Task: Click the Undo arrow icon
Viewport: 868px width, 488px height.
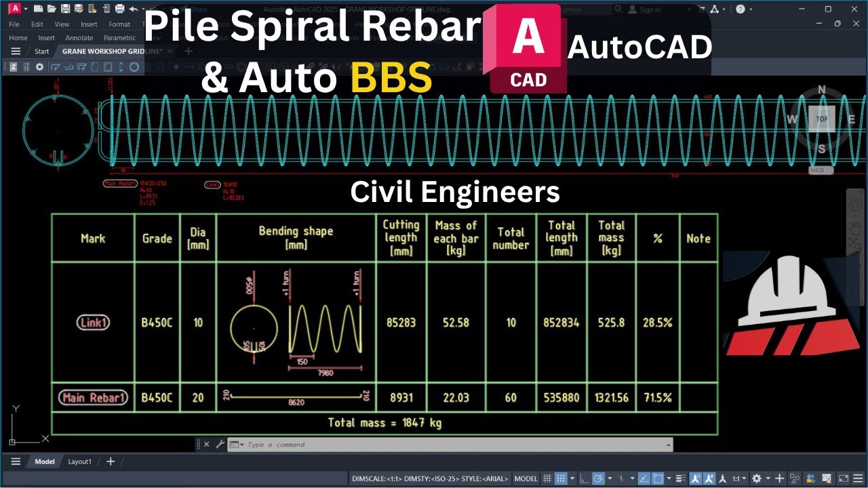Action: coord(134,9)
